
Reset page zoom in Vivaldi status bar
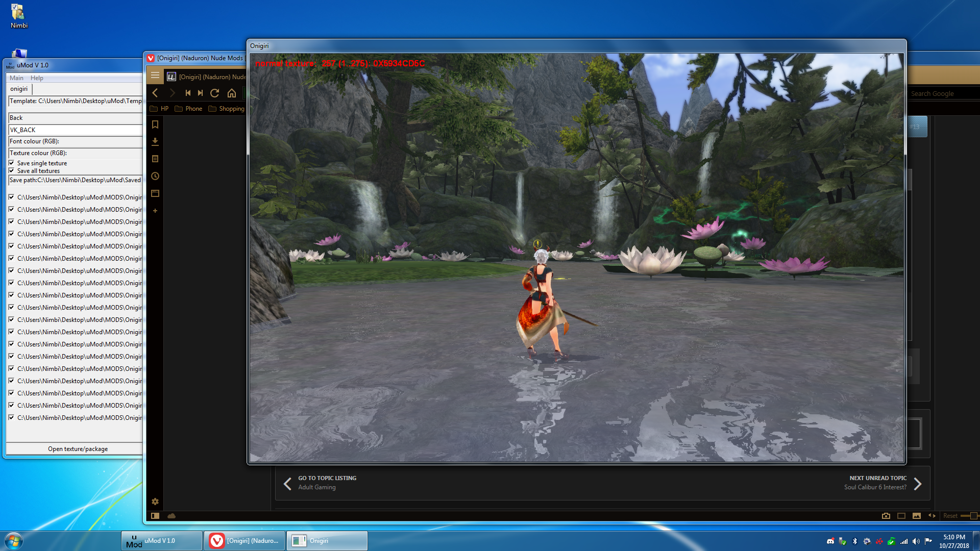pyautogui.click(x=950, y=516)
